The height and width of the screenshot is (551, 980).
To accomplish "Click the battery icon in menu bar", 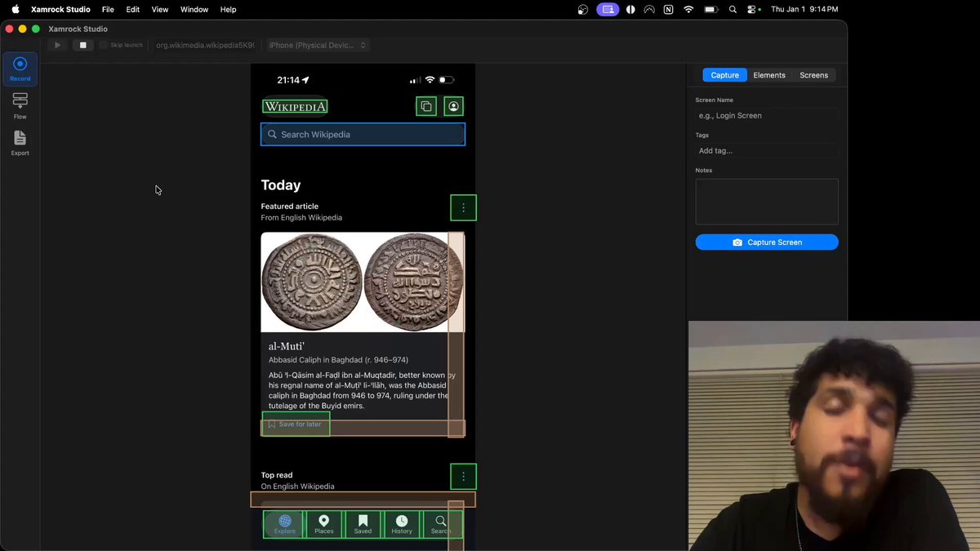I will tap(711, 9).
